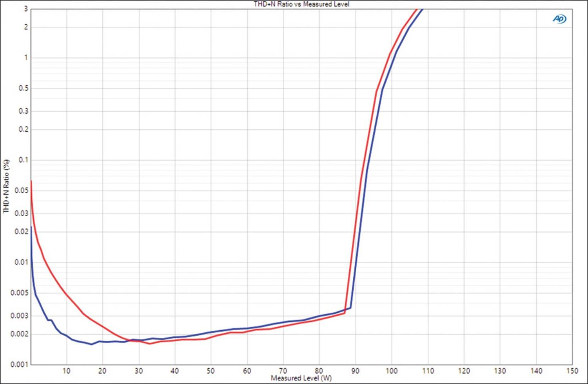The width and height of the screenshot is (588, 384).
Task: Click the y-axis tick label '0.01'
Action: (x=22, y=262)
